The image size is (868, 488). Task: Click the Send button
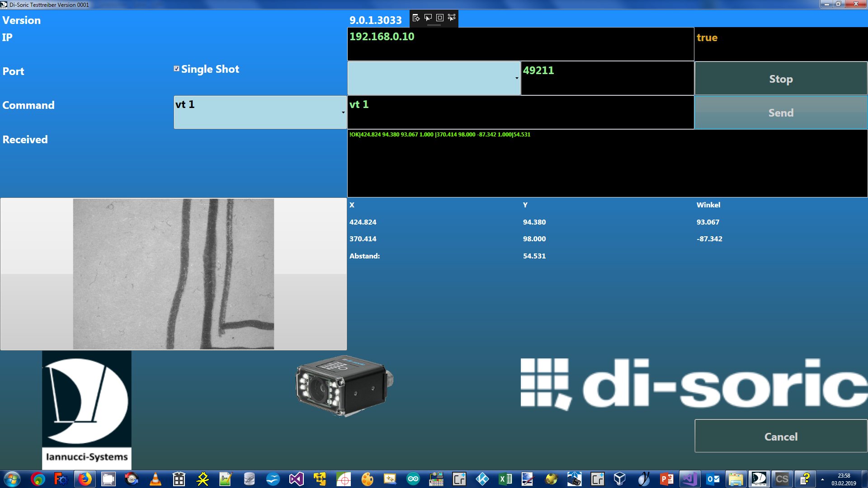(781, 113)
